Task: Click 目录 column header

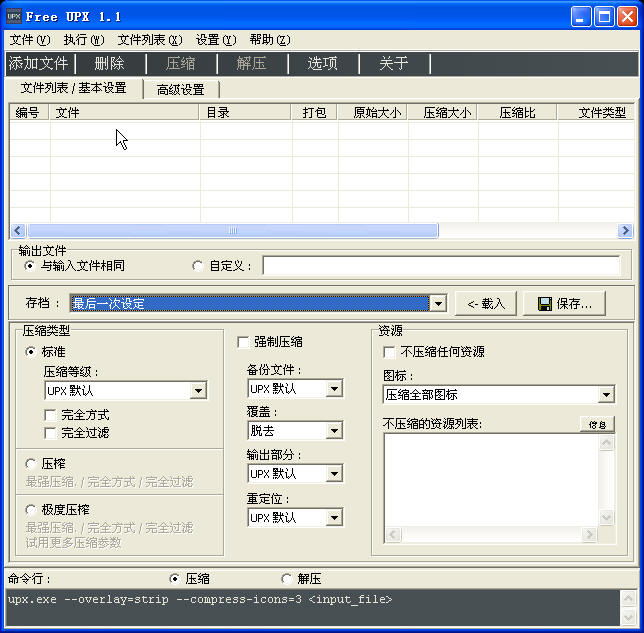Action: (x=246, y=113)
